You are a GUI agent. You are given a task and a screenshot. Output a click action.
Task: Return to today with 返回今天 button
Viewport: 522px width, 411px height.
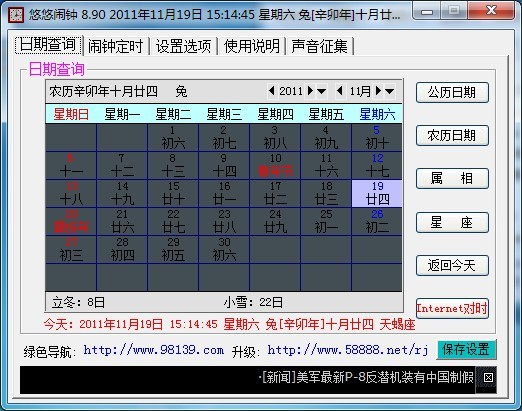[x=452, y=265]
